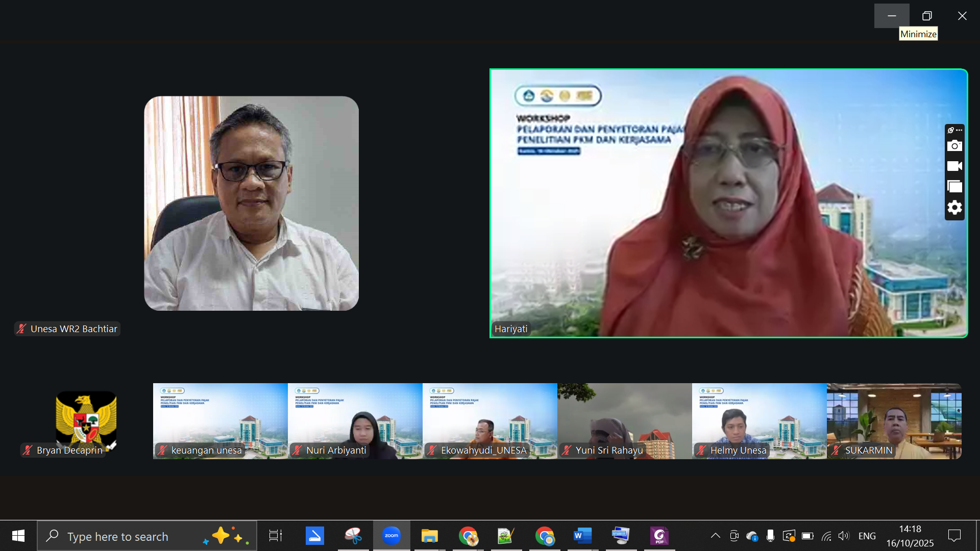Expand hidden system tray icons chevron
This screenshot has height=551, width=980.
tap(716, 536)
